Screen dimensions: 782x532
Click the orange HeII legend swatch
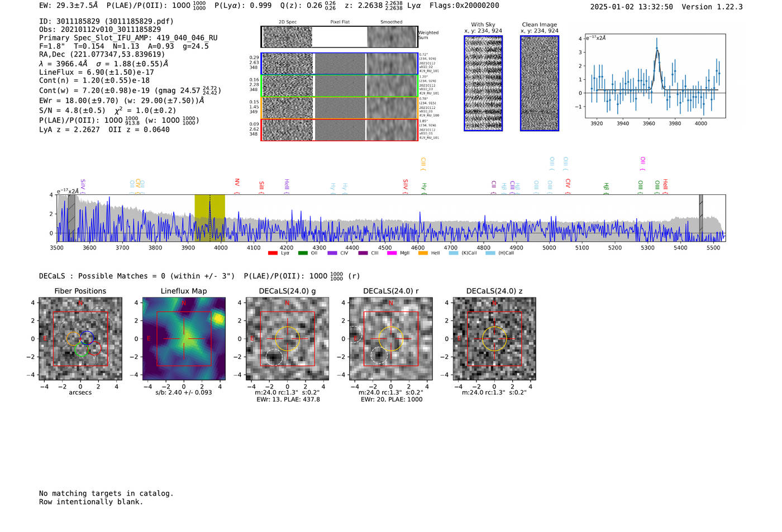pyautogui.click(x=423, y=253)
